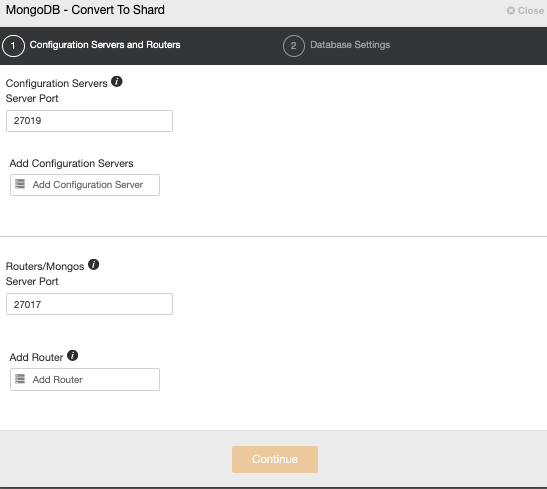This screenshot has width=547, height=489.
Task: Click the Add Configuration Servers heading label
Action: 71,163
